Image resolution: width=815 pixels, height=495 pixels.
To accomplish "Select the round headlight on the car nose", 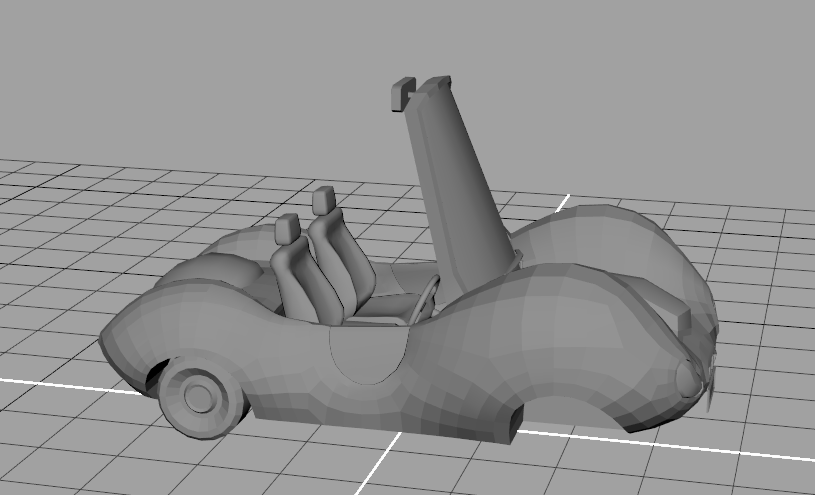I will coord(689,379).
